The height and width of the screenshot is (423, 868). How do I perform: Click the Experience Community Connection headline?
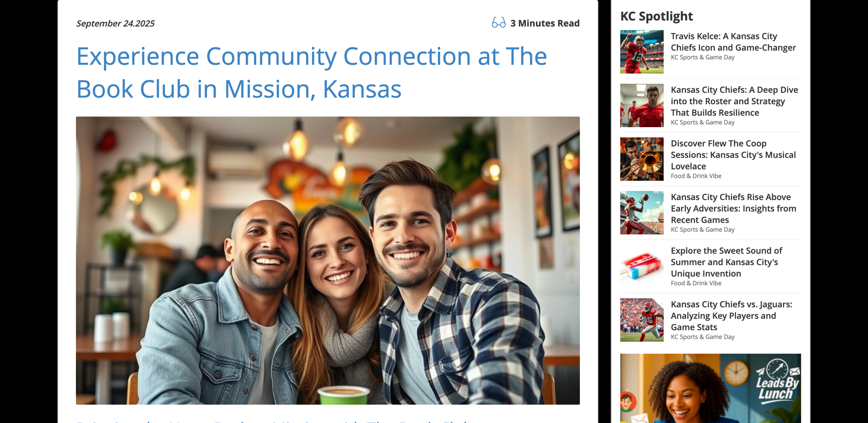click(312, 72)
